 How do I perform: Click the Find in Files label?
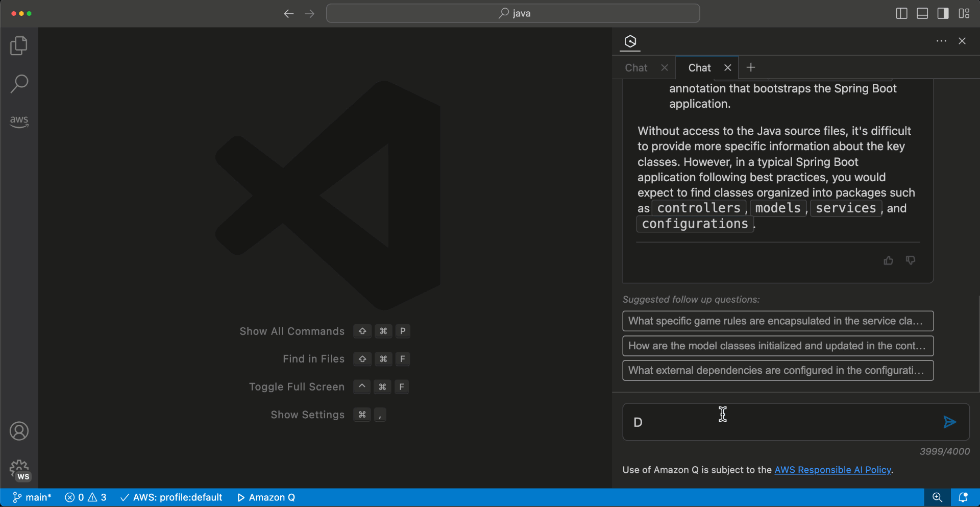point(313,359)
